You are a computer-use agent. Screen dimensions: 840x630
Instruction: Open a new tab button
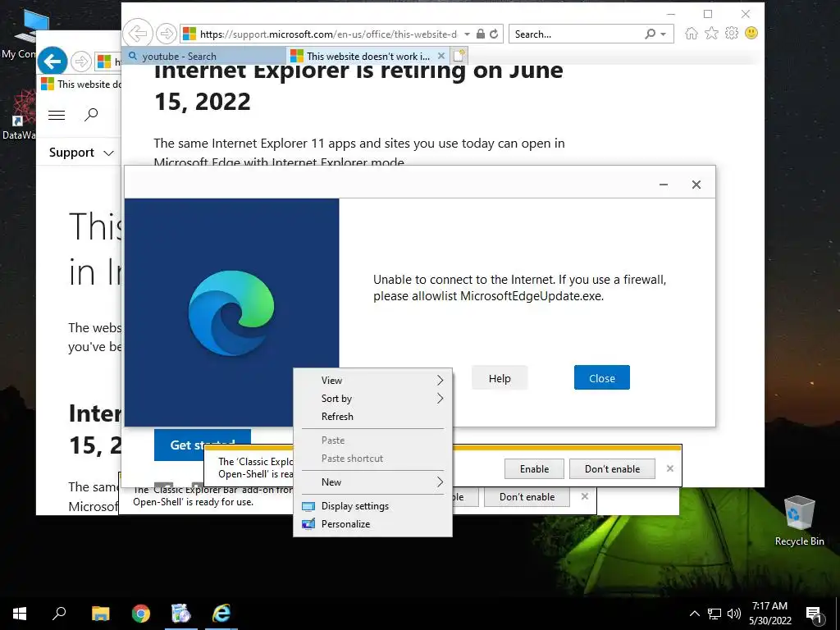(459, 56)
